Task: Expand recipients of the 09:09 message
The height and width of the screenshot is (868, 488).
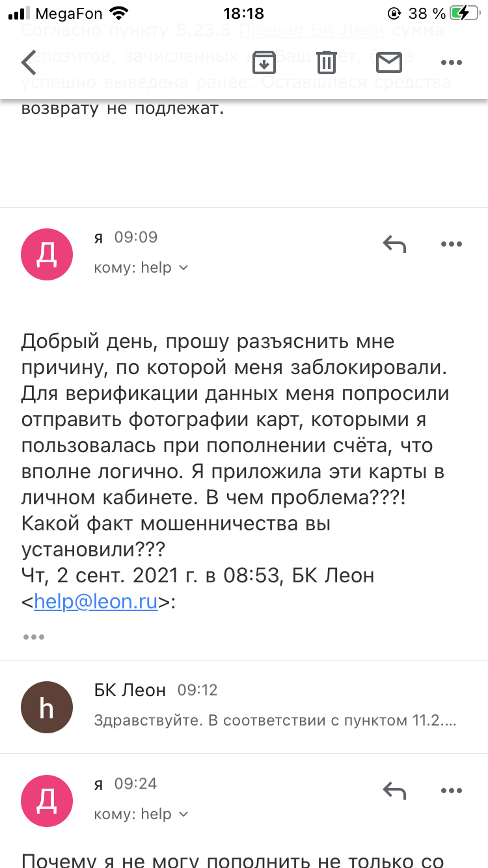Action: coord(141,267)
